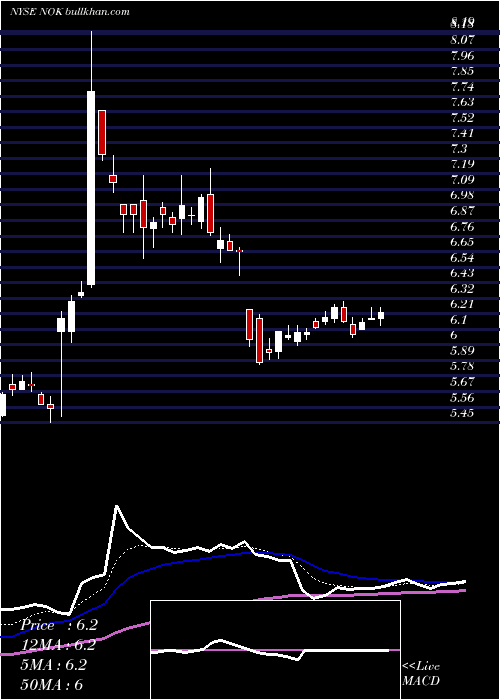Click the 50MA : 6 readout

[x=52, y=684]
